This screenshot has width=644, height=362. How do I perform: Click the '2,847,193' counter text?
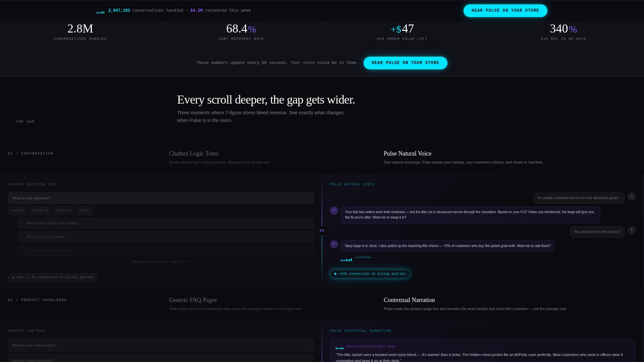(119, 11)
